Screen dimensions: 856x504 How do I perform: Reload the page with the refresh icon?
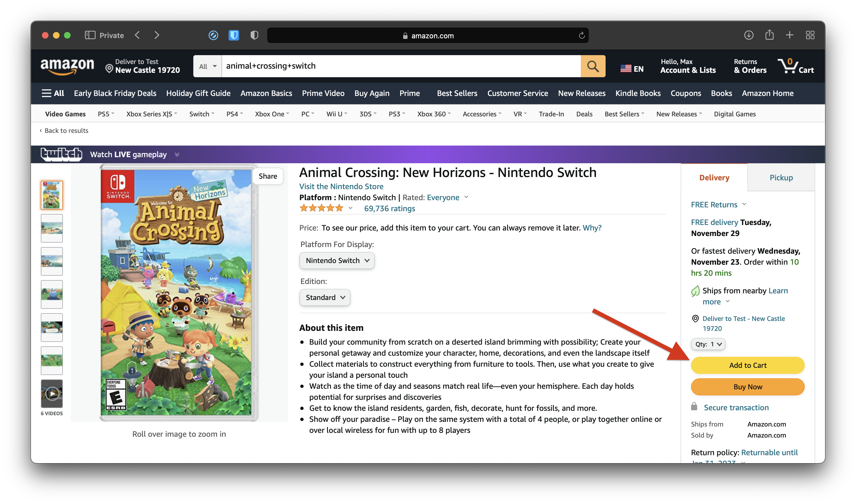[582, 35]
